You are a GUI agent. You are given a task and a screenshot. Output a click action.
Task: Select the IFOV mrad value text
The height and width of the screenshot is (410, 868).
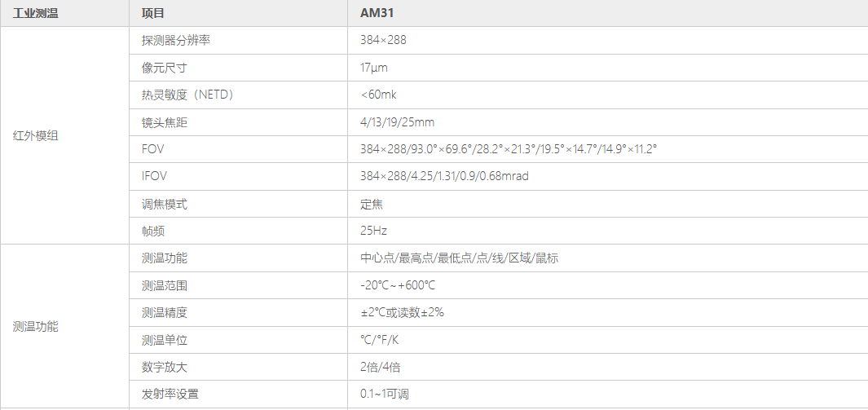(444, 176)
